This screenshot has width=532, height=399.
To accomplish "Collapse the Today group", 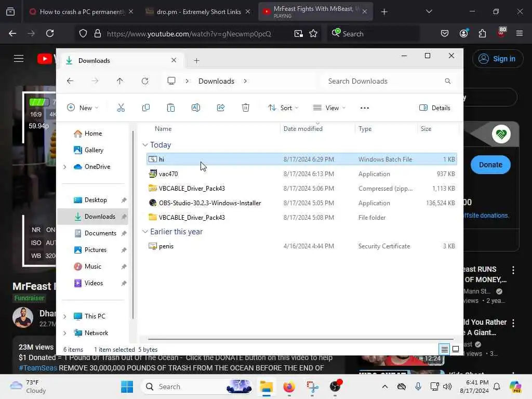I will click(x=145, y=145).
